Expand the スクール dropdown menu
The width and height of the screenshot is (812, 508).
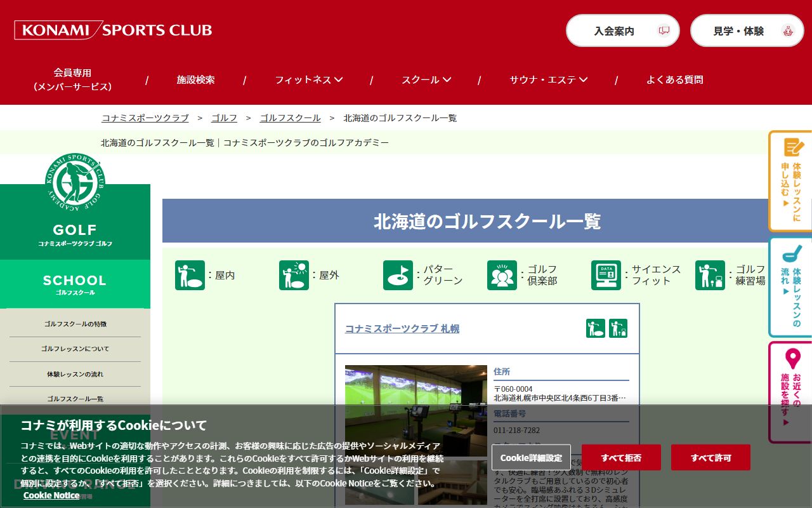click(426, 80)
